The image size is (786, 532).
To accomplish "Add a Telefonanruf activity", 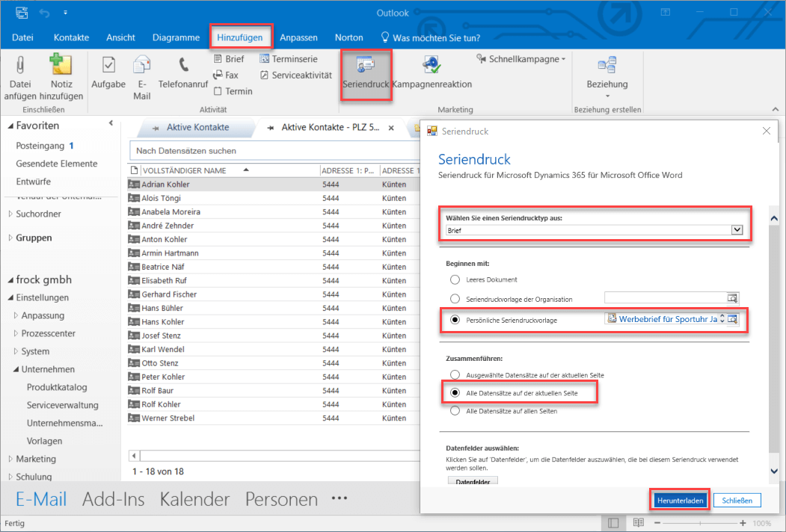I will (183, 73).
